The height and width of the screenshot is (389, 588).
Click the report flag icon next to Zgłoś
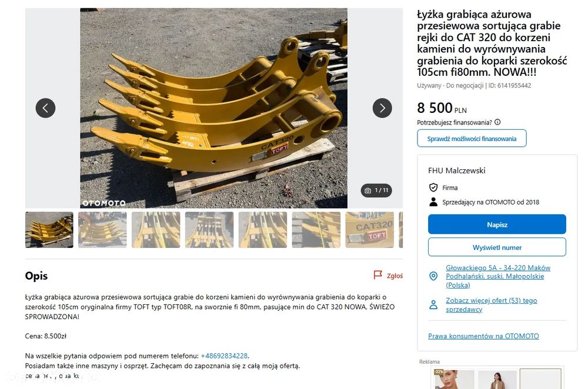click(x=377, y=275)
